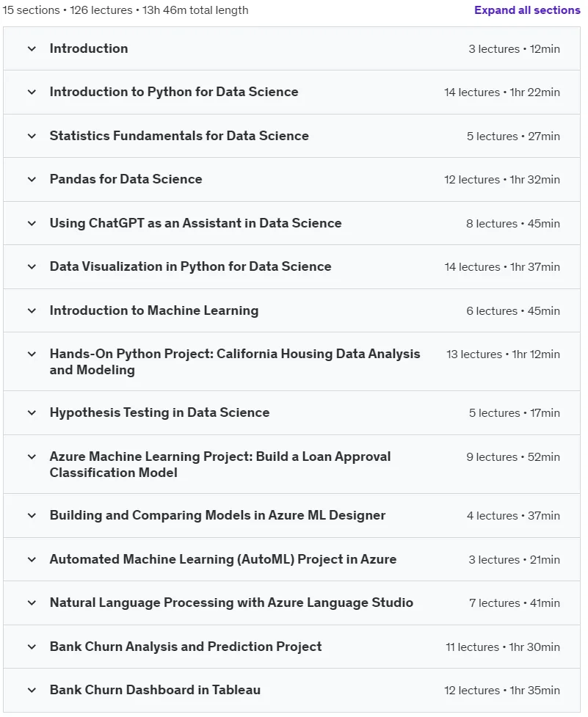Click the Introduction row's 3 lectures • 12min
Image resolution: width=588 pixels, height=717 pixels.
point(515,49)
